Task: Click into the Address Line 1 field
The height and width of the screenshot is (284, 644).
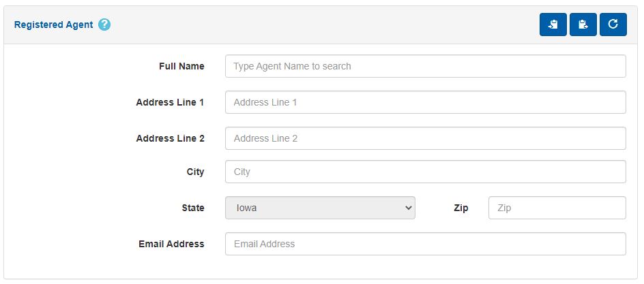Action: click(x=425, y=102)
